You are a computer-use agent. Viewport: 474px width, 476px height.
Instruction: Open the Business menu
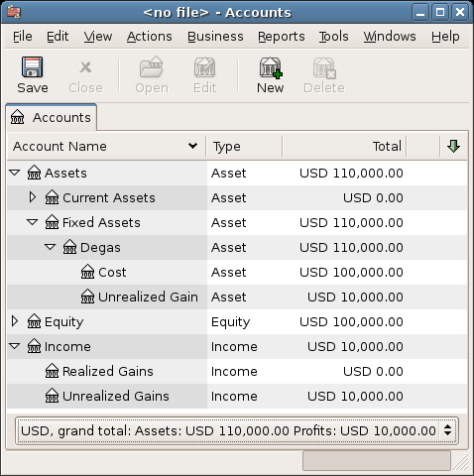tap(215, 37)
